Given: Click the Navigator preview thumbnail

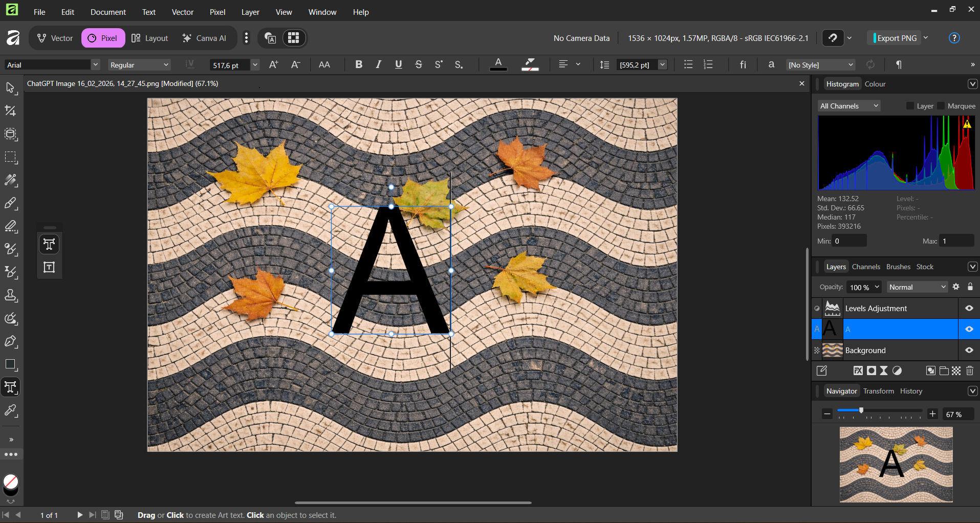Looking at the screenshot, I should tap(896, 465).
